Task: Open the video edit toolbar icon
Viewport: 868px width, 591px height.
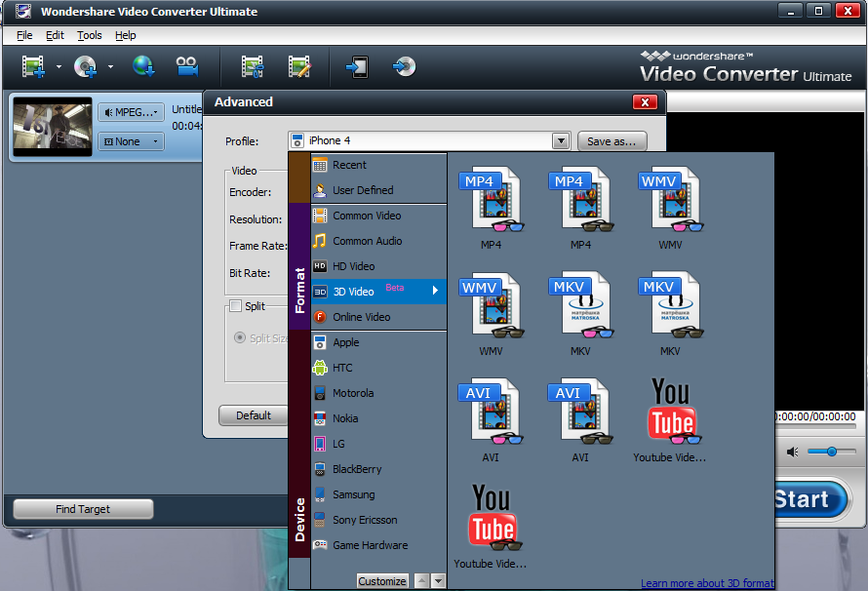Action: pyautogui.click(x=300, y=66)
